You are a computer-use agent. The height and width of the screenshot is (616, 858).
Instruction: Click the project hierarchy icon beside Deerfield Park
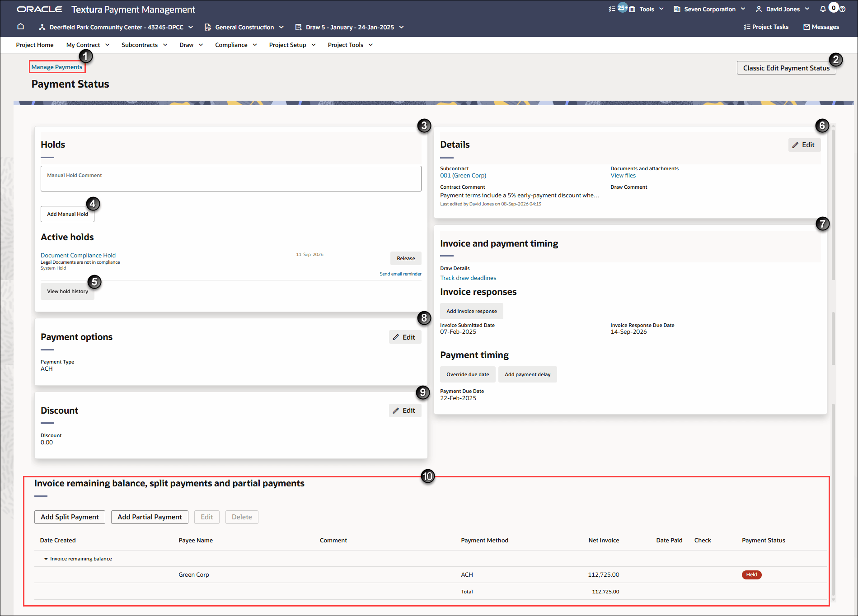42,27
